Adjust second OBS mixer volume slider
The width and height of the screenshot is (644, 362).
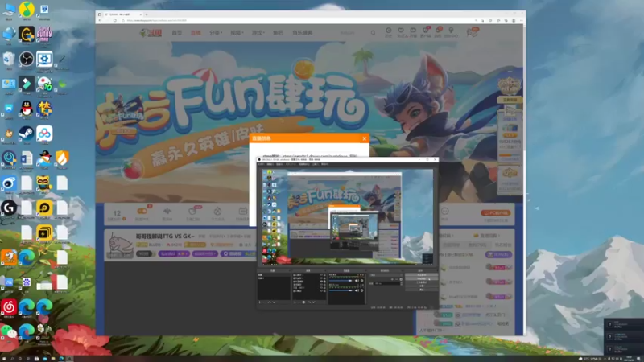pyautogui.click(x=341, y=290)
